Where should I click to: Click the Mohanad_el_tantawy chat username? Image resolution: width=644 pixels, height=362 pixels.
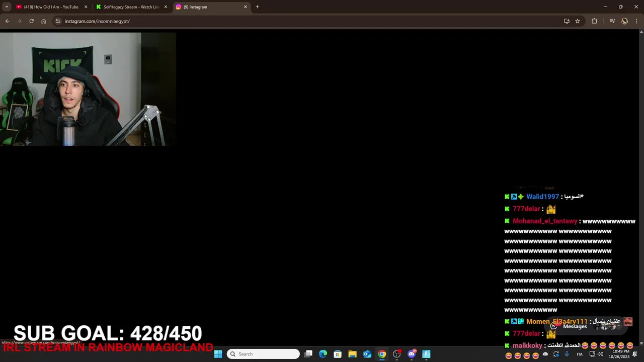pos(545,221)
